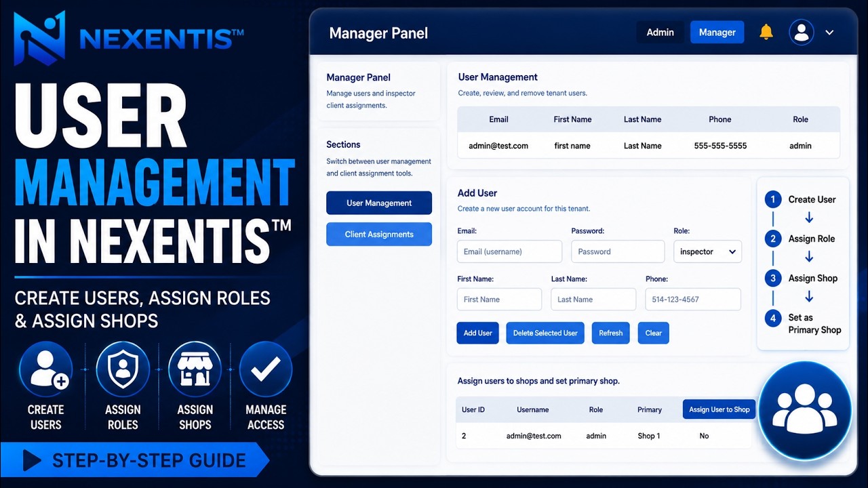
Task: Click the Role header in User Management table
Action: pyautogui.click(x=800, y=119)
